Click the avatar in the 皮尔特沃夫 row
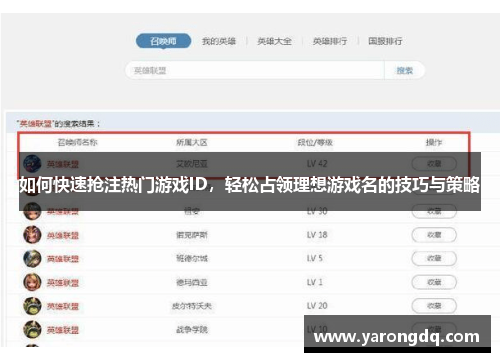This screenshot has width=500, height=362. 32,306
